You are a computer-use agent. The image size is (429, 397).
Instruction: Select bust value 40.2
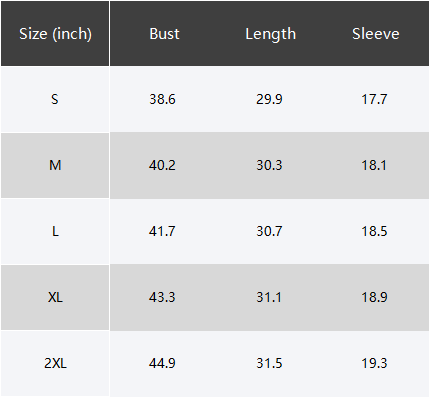[162, 165]
